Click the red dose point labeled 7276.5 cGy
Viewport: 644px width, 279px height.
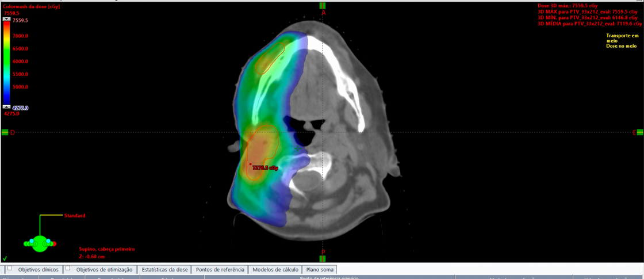251,164
